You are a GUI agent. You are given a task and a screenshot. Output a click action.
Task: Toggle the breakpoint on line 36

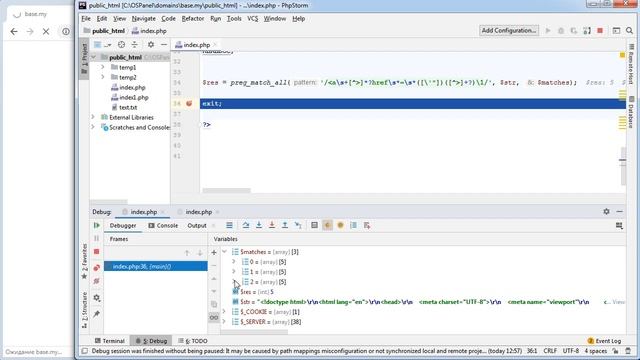pos(189,104)
